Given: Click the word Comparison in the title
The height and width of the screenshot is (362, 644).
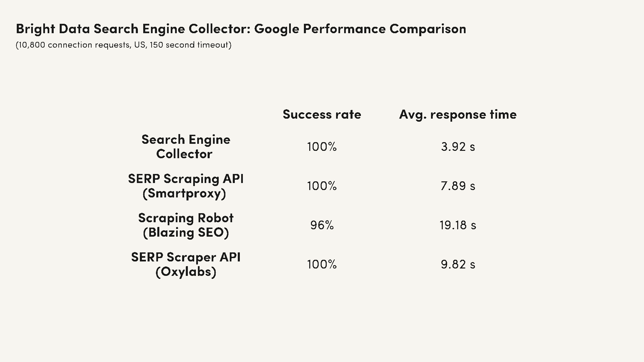Looking at the screenshot, I should point(428,29).
